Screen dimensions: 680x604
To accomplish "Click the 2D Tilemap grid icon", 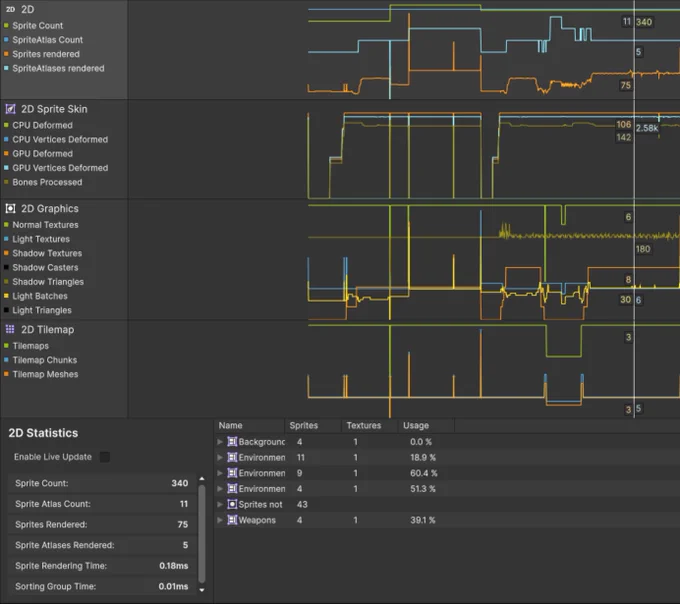I will pos(10,329).
